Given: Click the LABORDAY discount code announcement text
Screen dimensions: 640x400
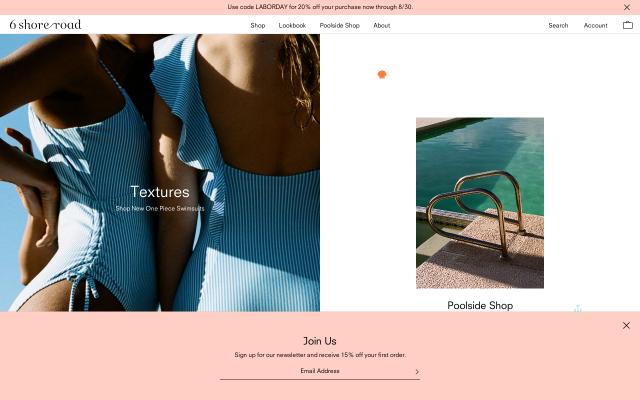Looking at the screenshot, I should (x=320, y=7).
